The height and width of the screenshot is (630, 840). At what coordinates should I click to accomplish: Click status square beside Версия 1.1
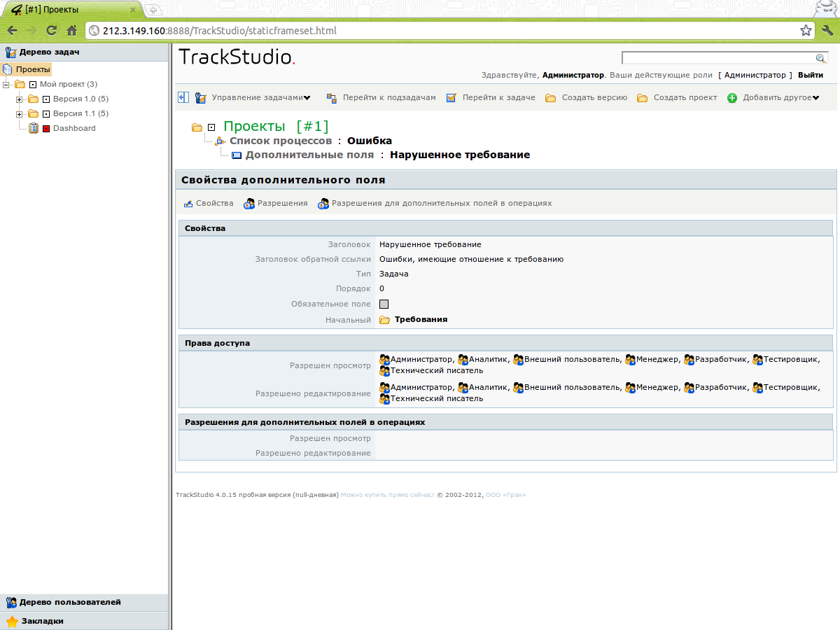(x=46, y=114)
